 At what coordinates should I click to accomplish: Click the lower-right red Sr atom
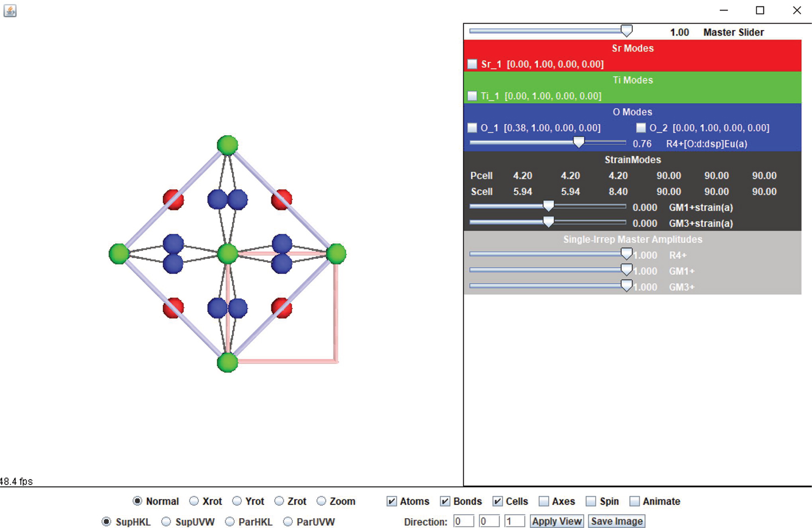[x=281, y=308]
